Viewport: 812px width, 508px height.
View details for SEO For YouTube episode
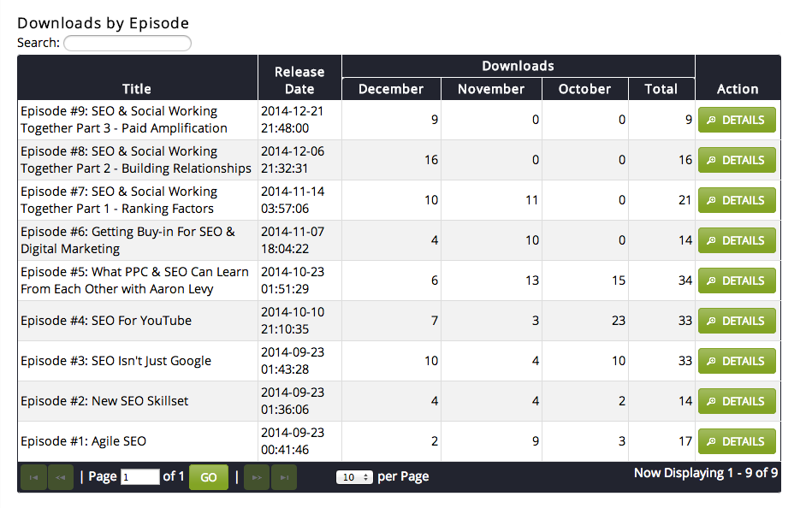pos(737,322)
